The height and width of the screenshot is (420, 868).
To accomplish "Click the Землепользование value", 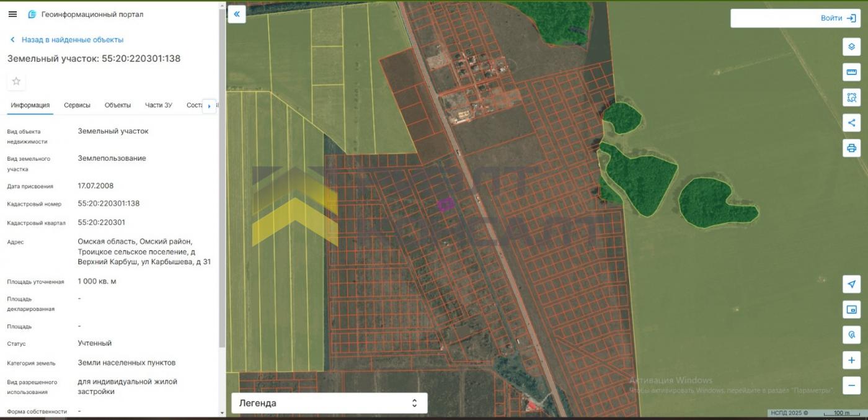I will 112,158.
